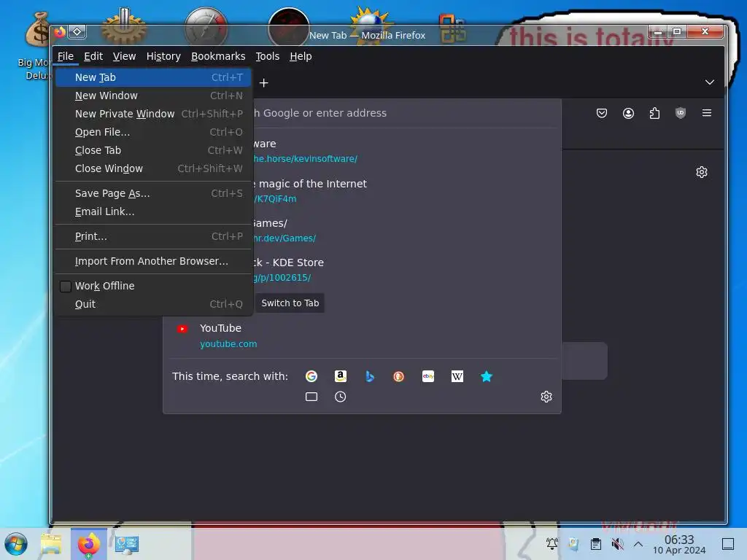747x560 pixels.
Task: Search this time with DuckDuckGo icon
Action: coord(399,376)
